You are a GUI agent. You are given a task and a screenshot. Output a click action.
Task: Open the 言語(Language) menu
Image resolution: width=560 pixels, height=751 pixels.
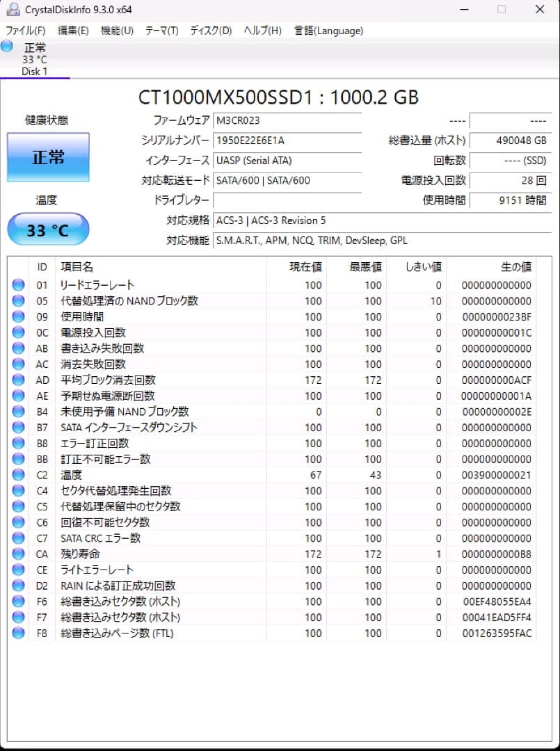pyautogui.click(x=328, y=31)
